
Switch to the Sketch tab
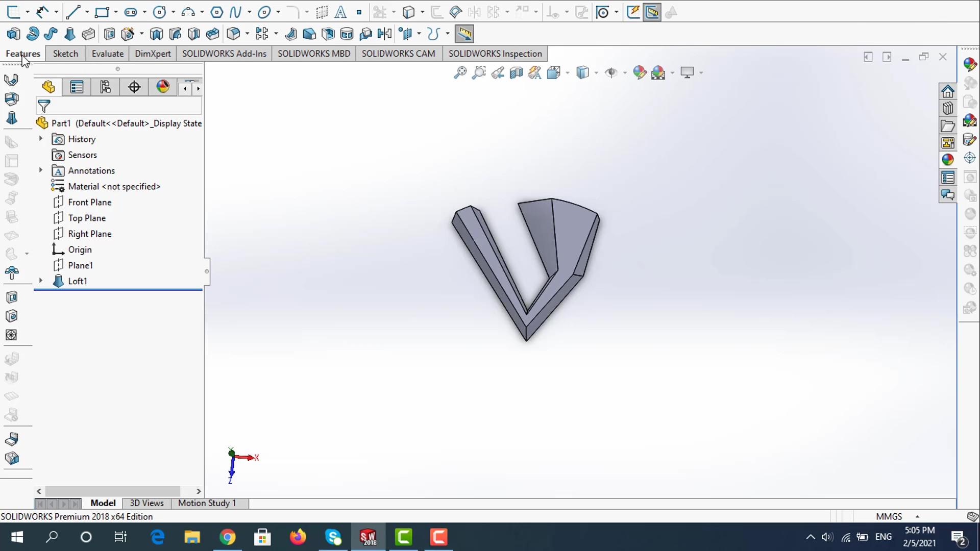point(65,54)
